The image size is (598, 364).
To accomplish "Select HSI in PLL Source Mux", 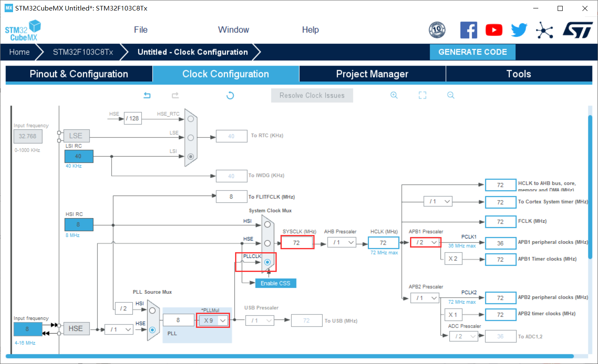I will pyautogui.click(x=152, y=311).
